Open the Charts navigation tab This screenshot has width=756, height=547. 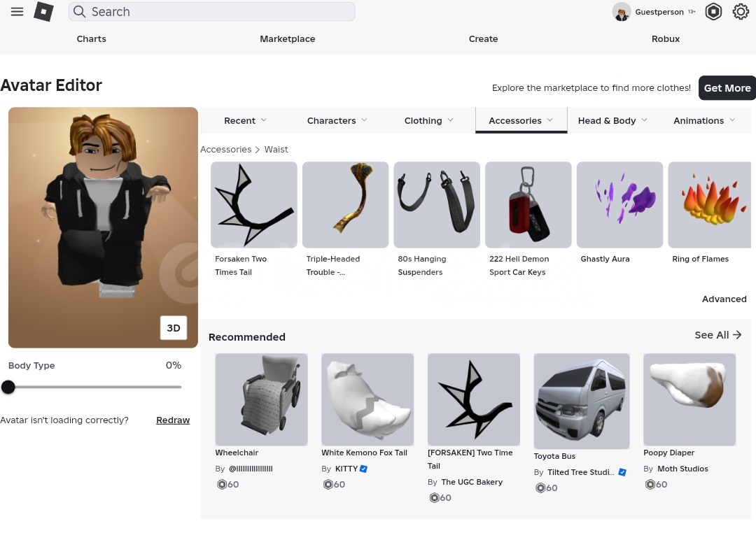pyautogui.click(x=92, y=39)
